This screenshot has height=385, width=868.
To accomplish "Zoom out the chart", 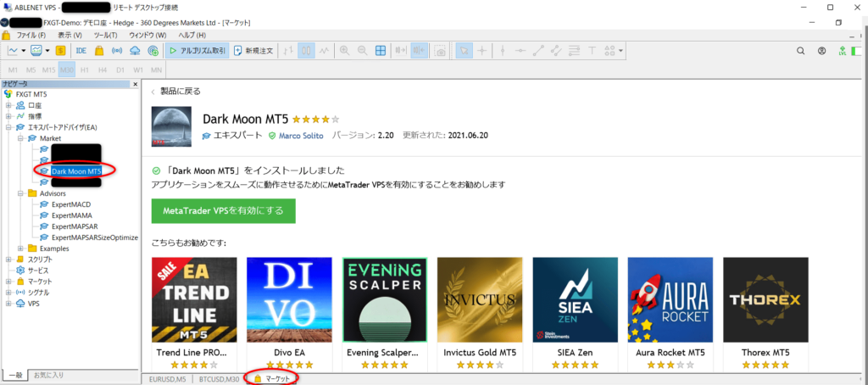I will (363, 50).
